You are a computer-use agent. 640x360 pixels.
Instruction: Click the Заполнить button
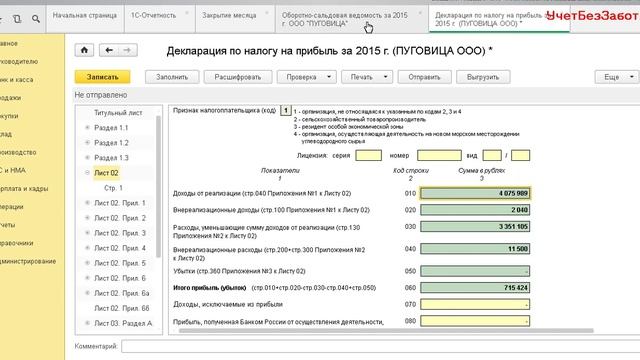pos(172,77)
